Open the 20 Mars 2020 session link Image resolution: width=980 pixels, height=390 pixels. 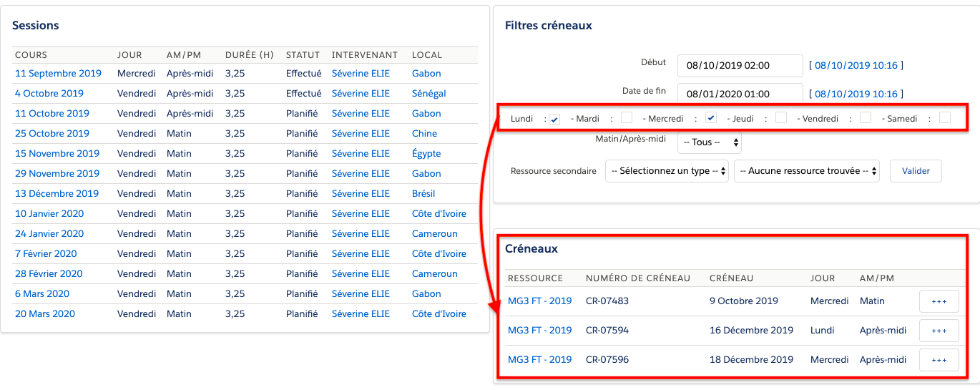coord(45,314)
